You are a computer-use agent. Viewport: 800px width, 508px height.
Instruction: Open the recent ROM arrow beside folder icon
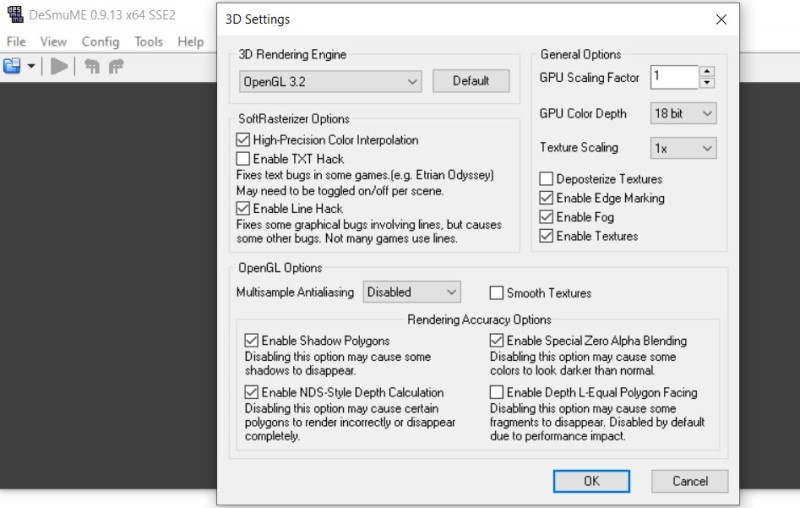pyautogui.click(x=31, y=66)
